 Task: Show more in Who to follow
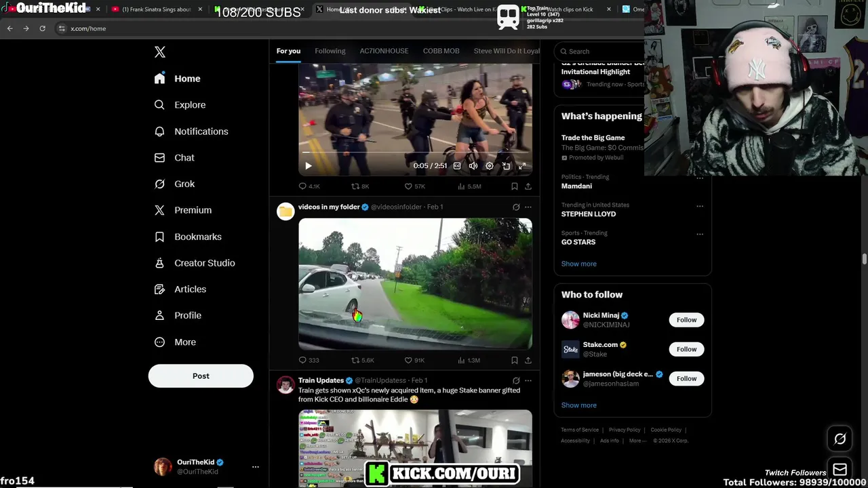tap(579, 405)
